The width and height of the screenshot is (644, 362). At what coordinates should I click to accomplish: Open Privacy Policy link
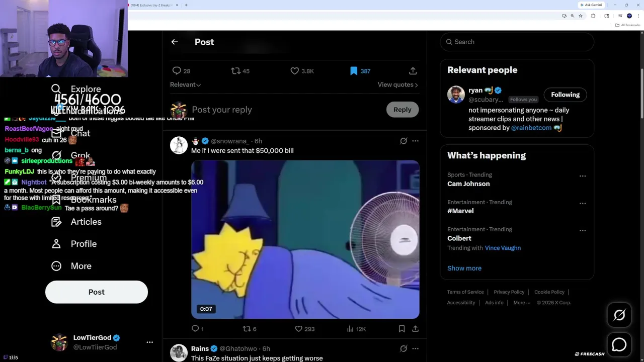(509, 292)
